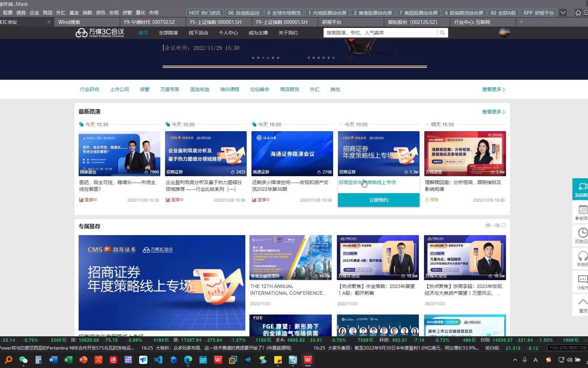Image resolution: width=588 pixels, height=368 pixels.
Task: Open PowerPoint from the taskbar
Action: point(83,360)
